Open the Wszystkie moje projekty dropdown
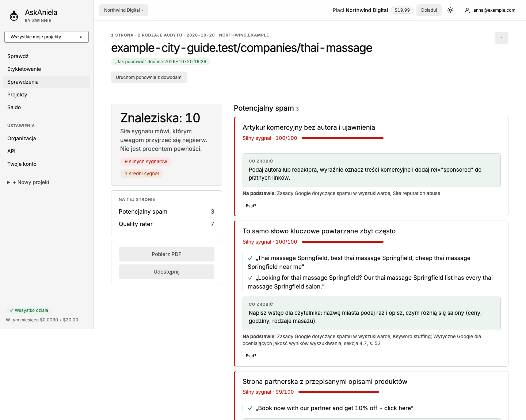 coord(46,37)
